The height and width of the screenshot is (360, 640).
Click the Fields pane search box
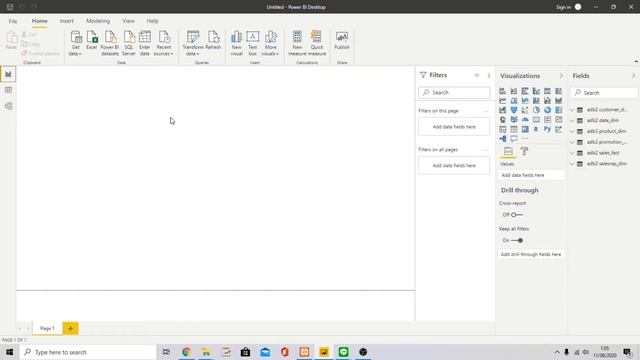pyautogui.click(x=604, y=93)
